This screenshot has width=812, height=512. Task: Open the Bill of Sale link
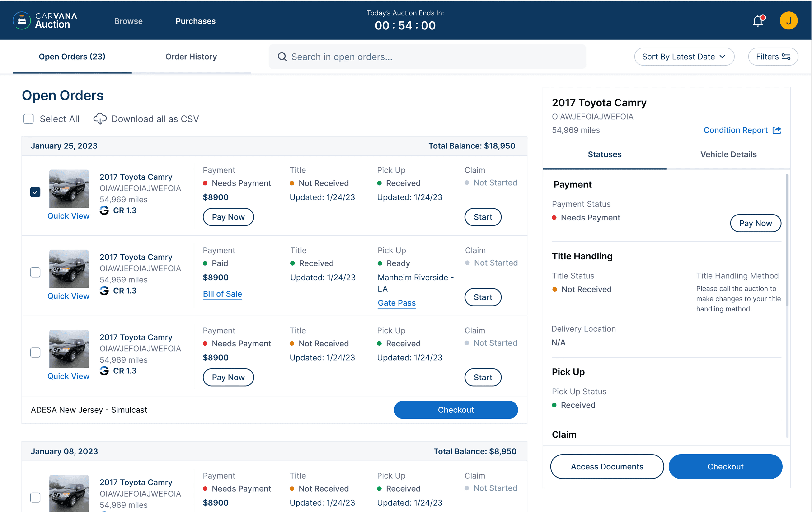tap(222, 294)
